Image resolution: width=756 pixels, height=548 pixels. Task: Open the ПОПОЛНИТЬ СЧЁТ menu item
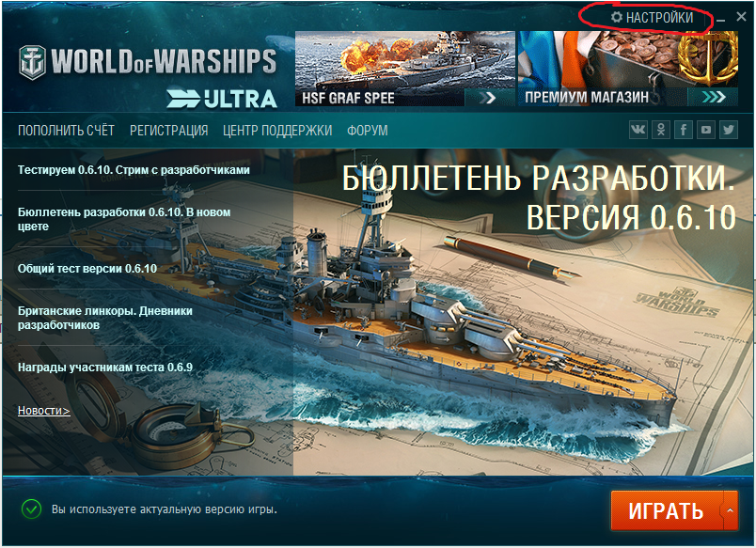click(66, 131)
